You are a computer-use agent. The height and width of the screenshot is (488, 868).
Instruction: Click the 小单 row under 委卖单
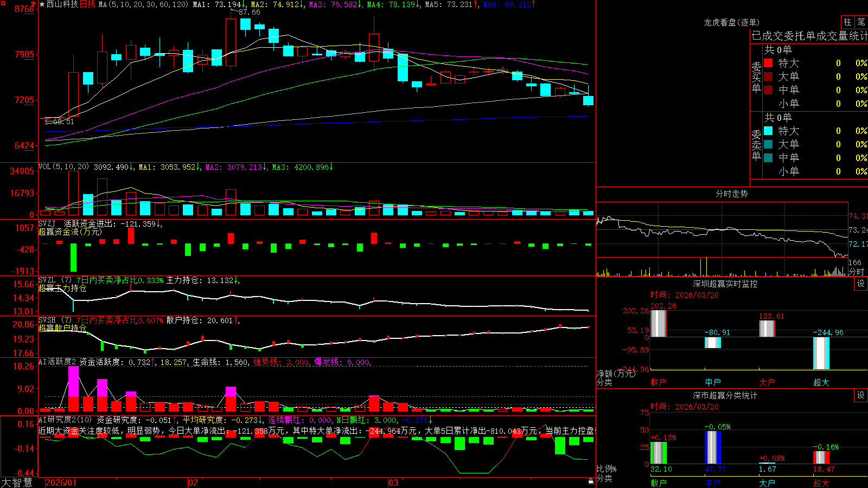point(815,171)
